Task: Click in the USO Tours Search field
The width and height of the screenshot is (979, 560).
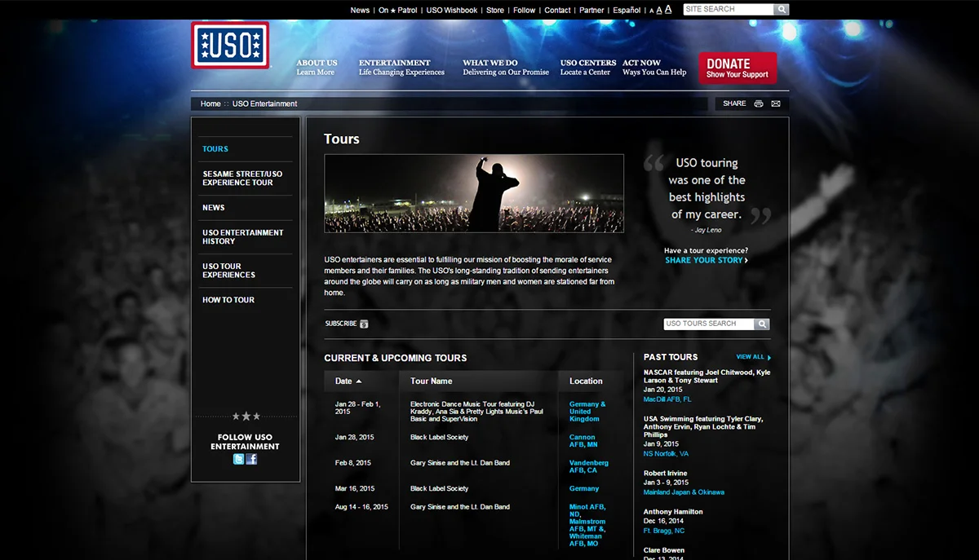Action: click(709, 324)
